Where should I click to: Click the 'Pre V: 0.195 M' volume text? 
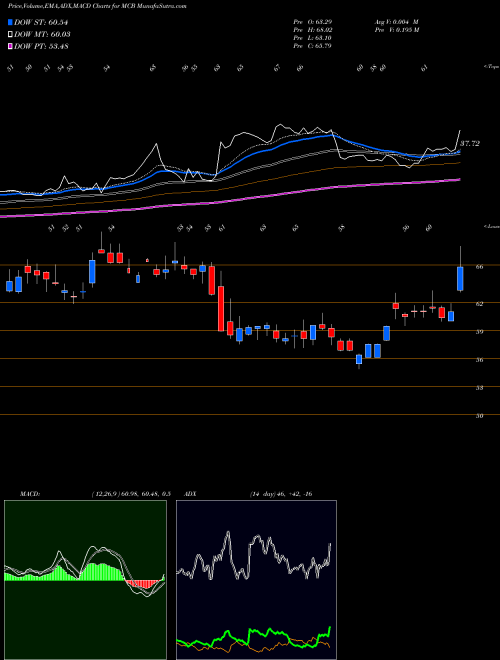pyautogui.click(x=396, y=30)
